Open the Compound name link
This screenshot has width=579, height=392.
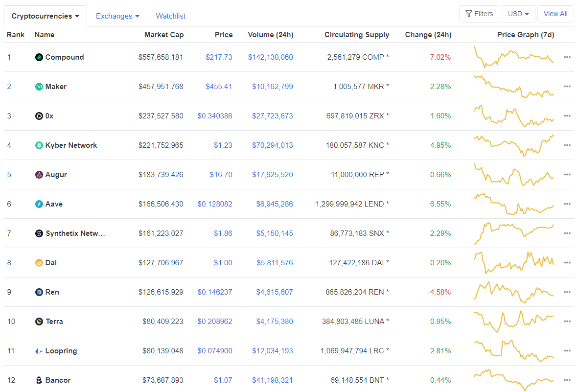(65, 57)
